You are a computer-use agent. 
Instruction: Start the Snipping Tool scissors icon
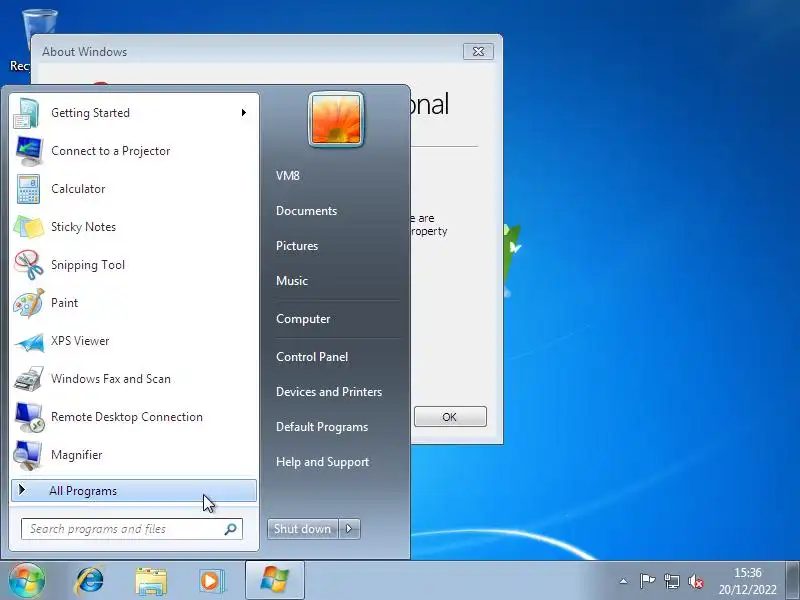[x=29, y=265]
